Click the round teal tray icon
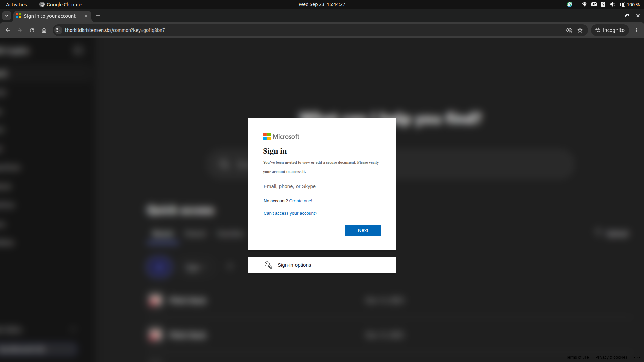The image size is (644, 362). [x=570, y=4]
